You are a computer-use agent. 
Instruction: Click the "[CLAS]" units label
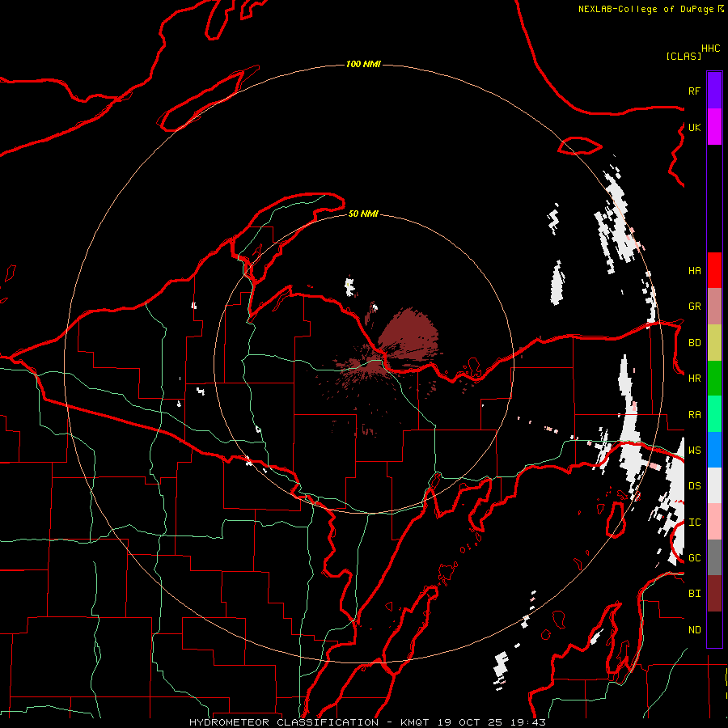click(x=684, y=57)
